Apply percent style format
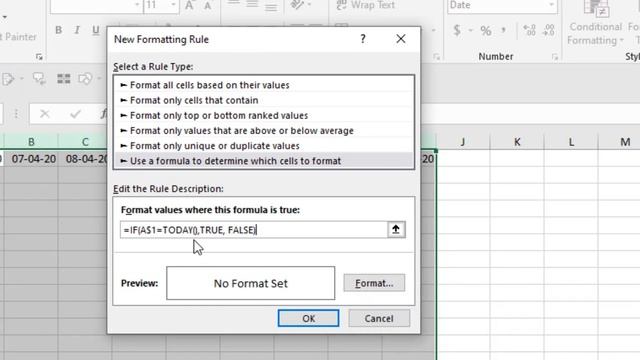The width and height of the screenshot is (640, 360). (x=486, y=31)
